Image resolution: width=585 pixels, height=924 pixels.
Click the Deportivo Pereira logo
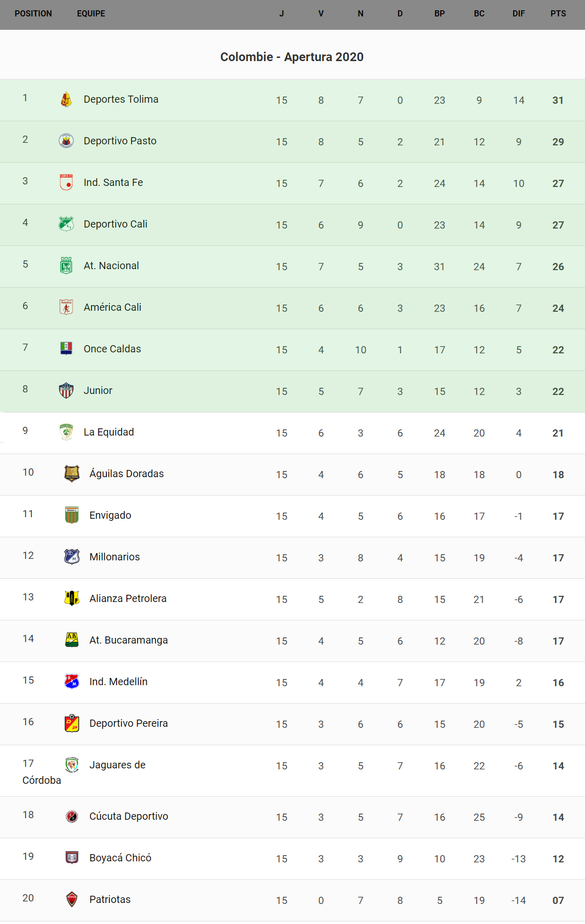point(72,723)
